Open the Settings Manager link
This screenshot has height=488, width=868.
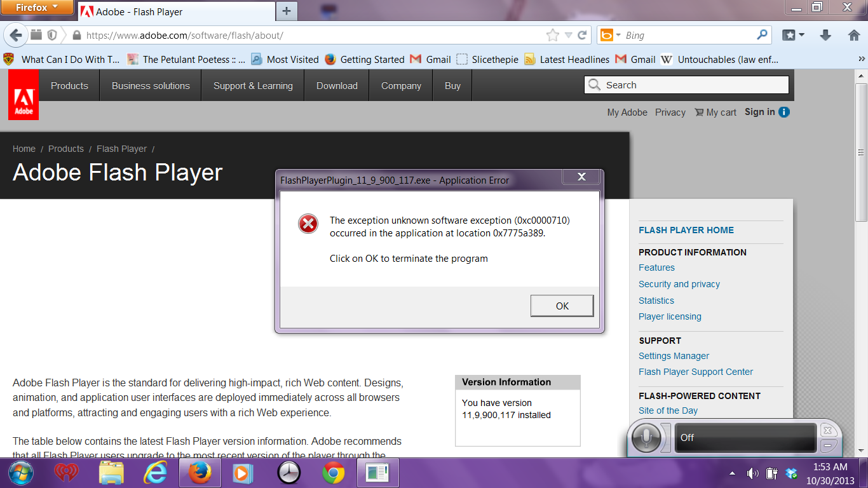point(674,356)
